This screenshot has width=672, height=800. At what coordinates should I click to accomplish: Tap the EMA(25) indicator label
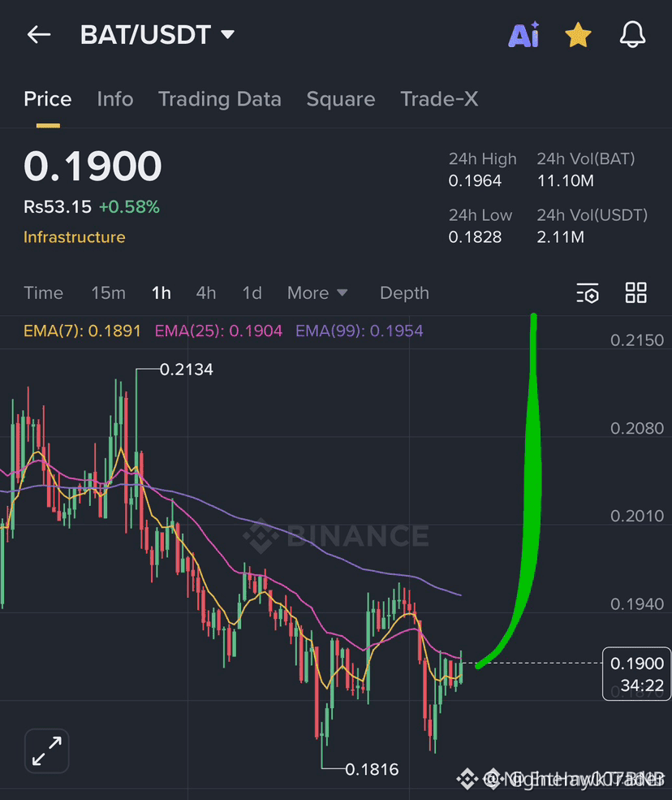tap(218, 332)
